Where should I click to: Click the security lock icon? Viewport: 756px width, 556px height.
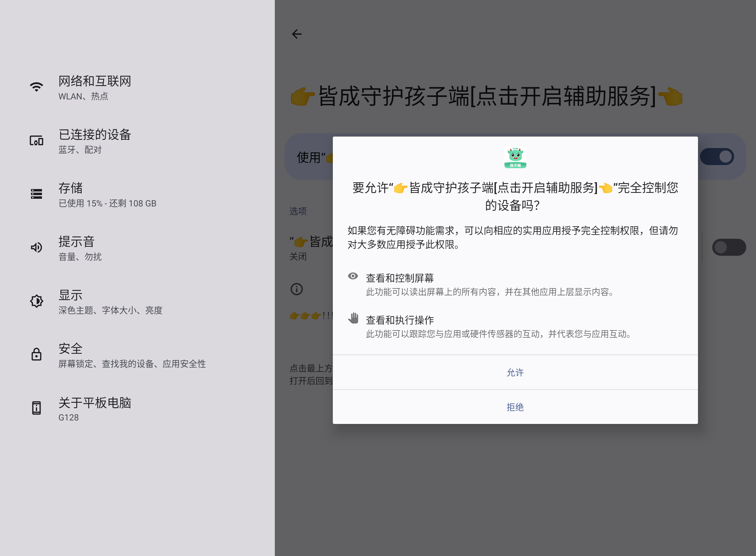pos(36,354)
